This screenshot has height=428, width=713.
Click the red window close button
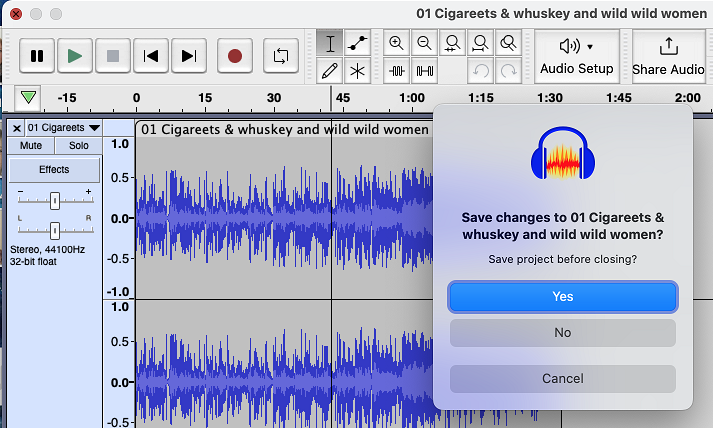point(16,14)
